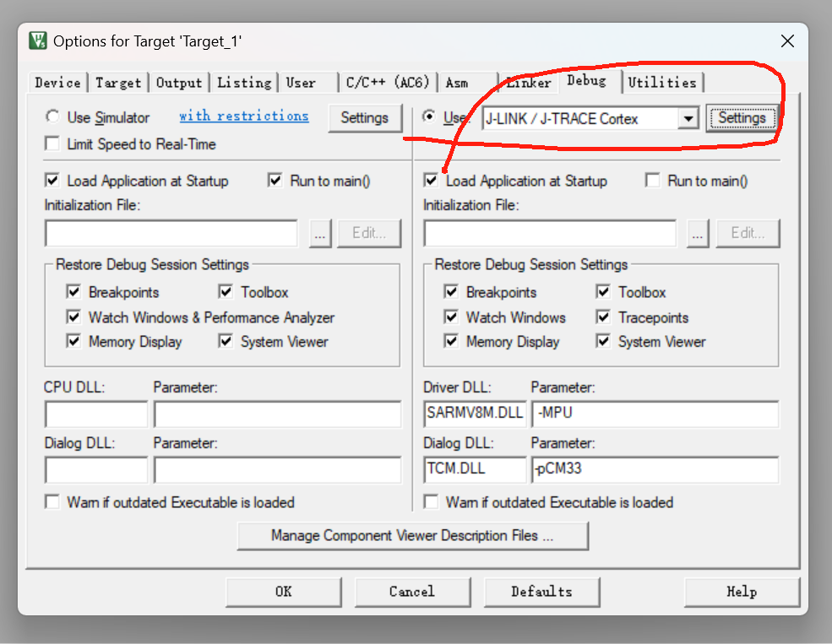Toggle hardware Load Application at Startup
Viewport: 832px width, 644px height.
point(431,181)
